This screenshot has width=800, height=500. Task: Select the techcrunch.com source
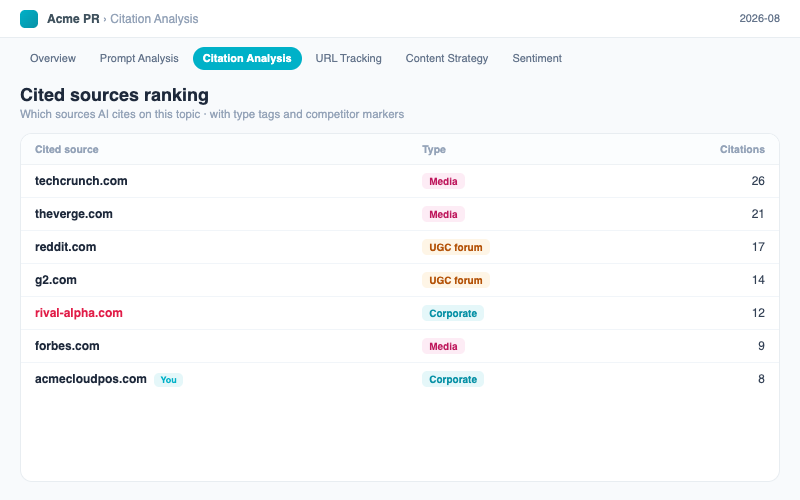point(81,181)
